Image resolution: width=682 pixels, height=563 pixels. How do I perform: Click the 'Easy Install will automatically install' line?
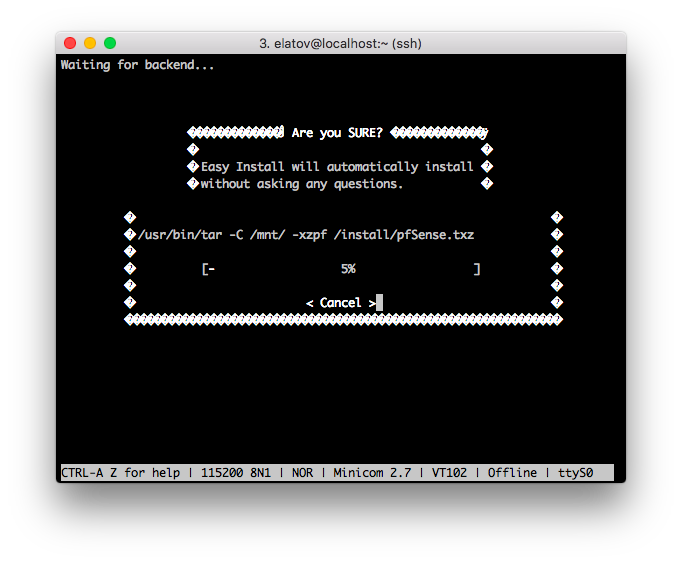(x=337, y=167)
